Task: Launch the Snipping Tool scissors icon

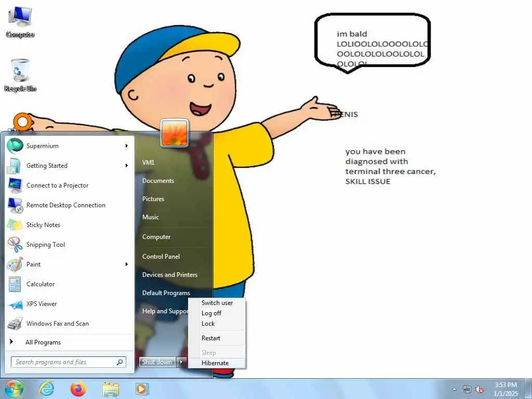Action: pos(15,245)
